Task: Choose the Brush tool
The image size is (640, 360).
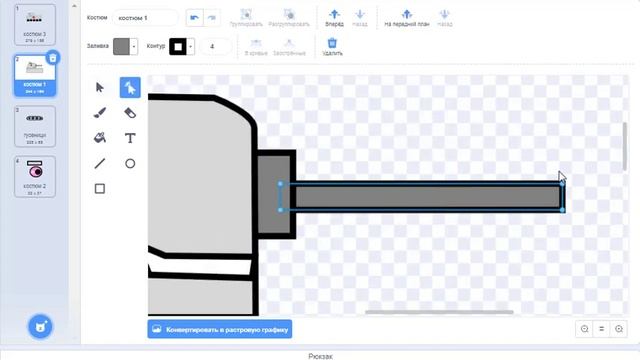Action: click(100, 113)
